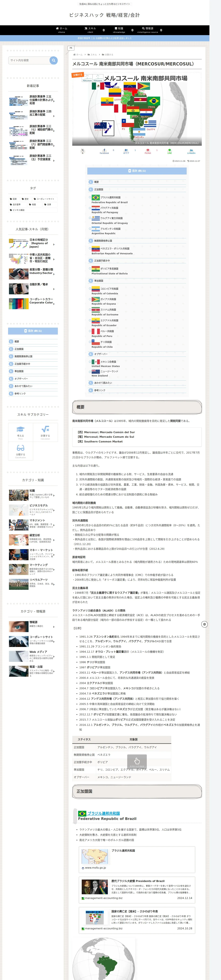Click the Argentina flag in table of contents
This screenshot has width=221, height=980.
point(96,229)
